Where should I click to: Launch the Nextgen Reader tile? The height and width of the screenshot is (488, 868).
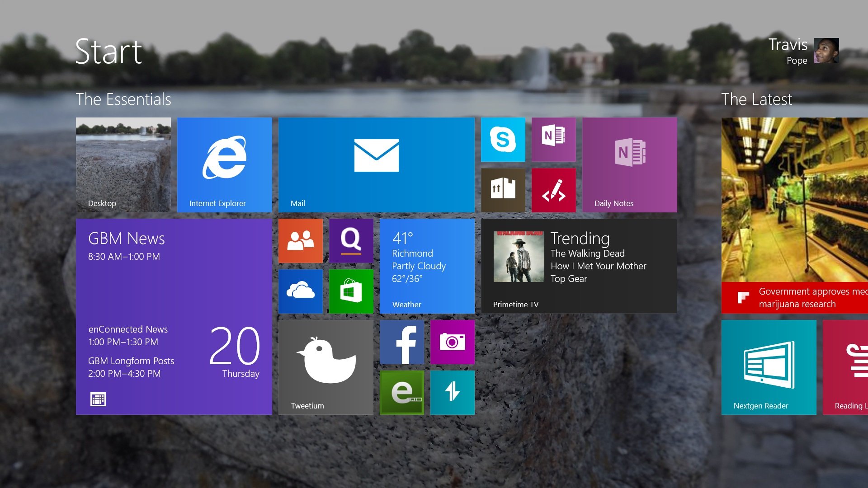coord(769,367)
